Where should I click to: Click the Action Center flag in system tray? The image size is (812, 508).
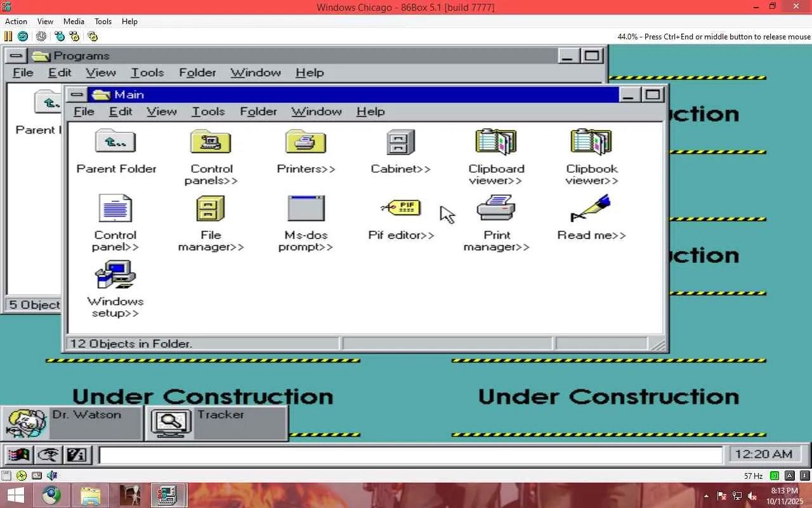721,496
